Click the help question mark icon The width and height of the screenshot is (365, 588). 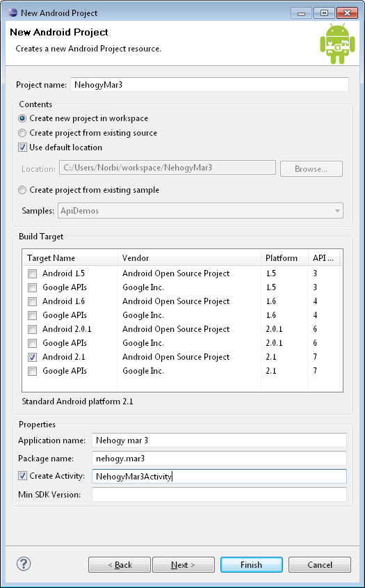[x=24, y=564]
